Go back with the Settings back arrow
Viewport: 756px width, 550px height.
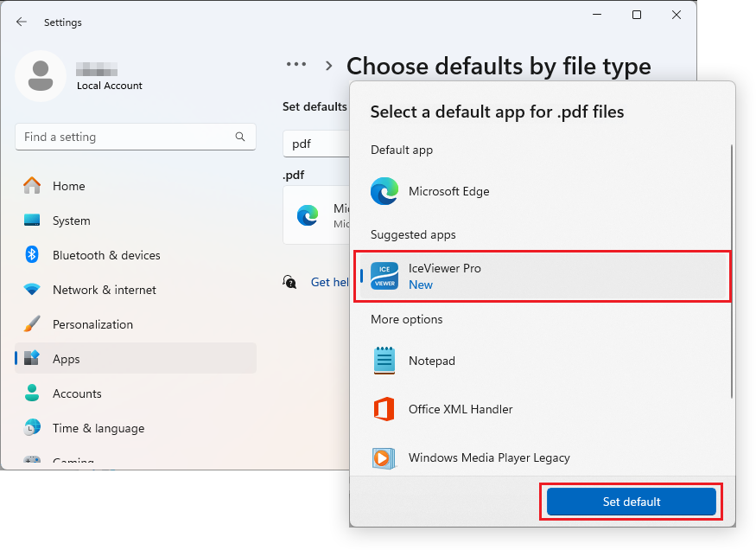[22, 22]
